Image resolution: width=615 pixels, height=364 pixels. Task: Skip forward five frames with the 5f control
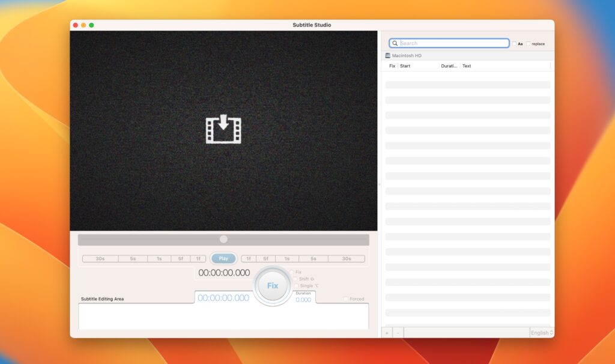pos(265,258)
